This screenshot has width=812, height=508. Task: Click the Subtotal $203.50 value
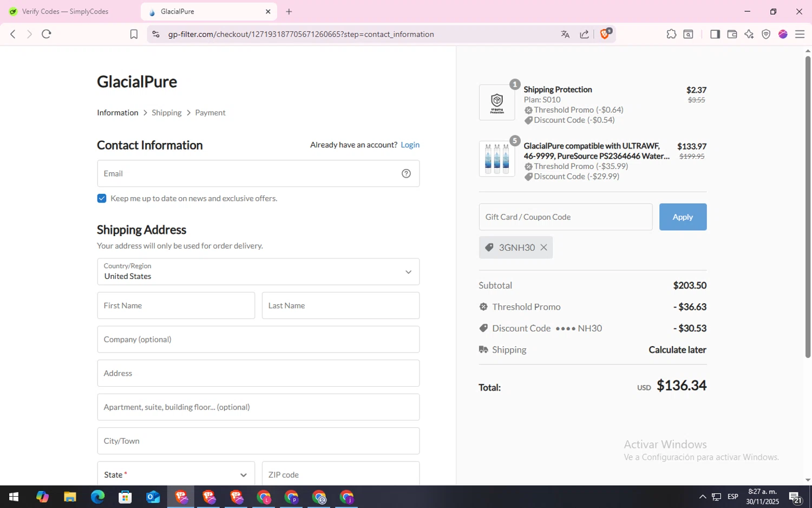[x=690, y=285]
